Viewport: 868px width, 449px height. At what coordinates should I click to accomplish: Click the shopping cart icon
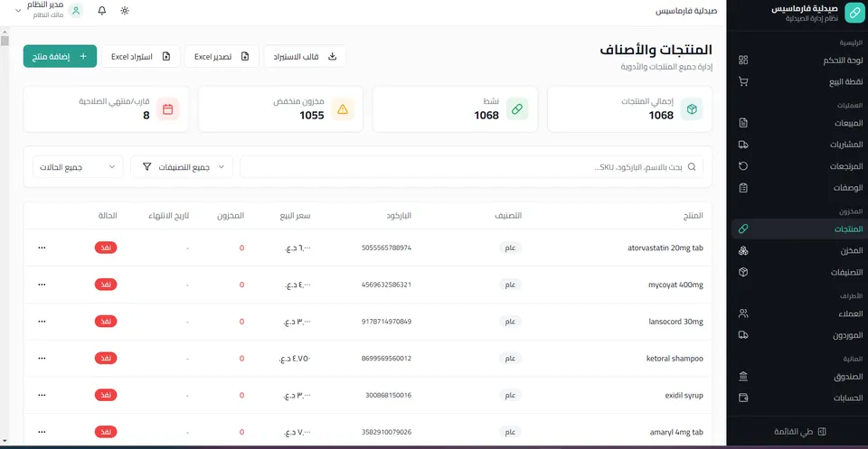click(743, 82)
